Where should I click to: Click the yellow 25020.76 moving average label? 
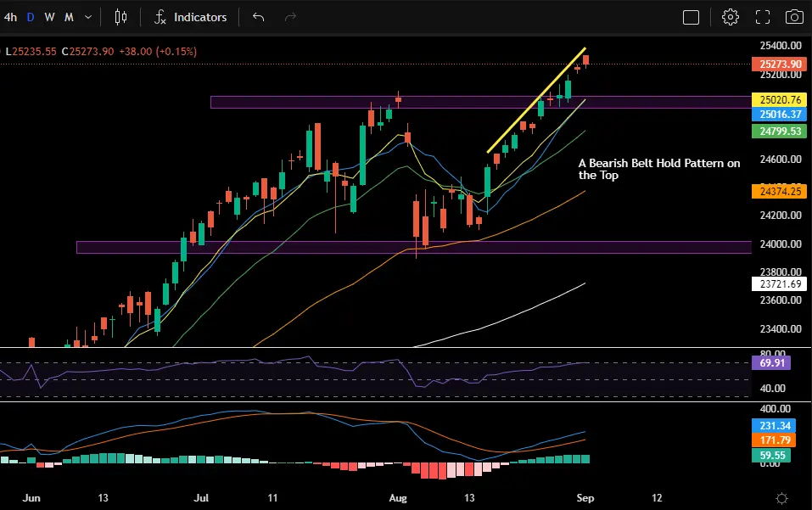pyautogui.click(x=780, y=99)
